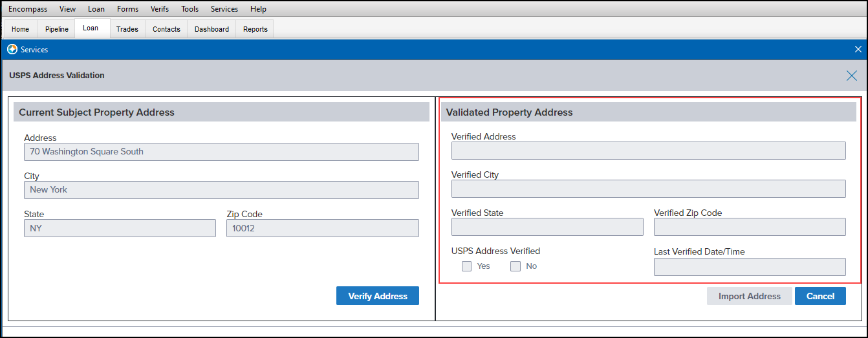
Task: Close the Services window bar
Action: click(858, 49)
